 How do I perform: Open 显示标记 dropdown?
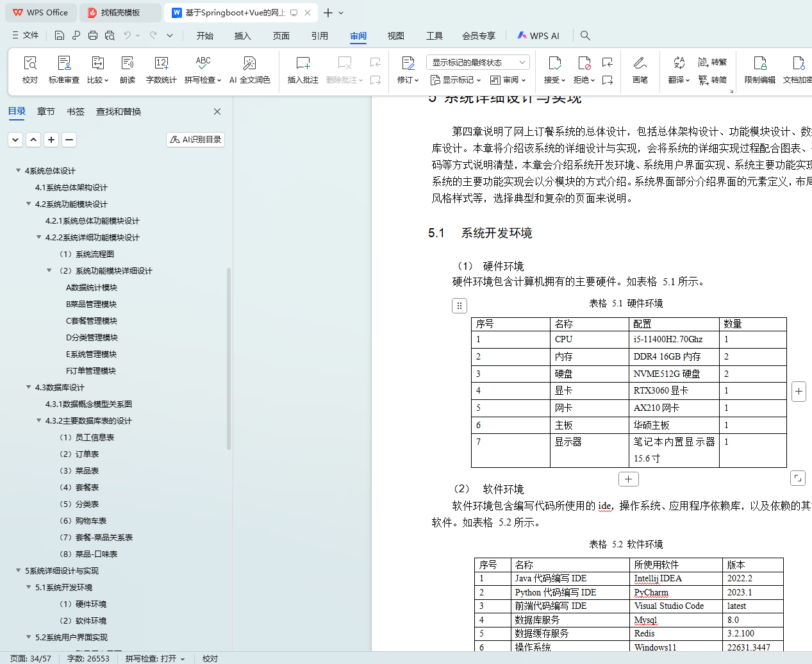pos(455,80)
